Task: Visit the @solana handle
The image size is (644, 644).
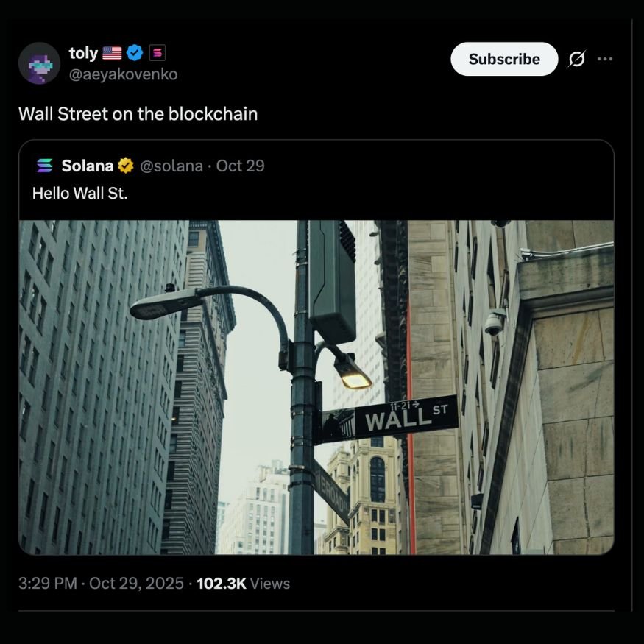Action: click(x=171, y=166)
